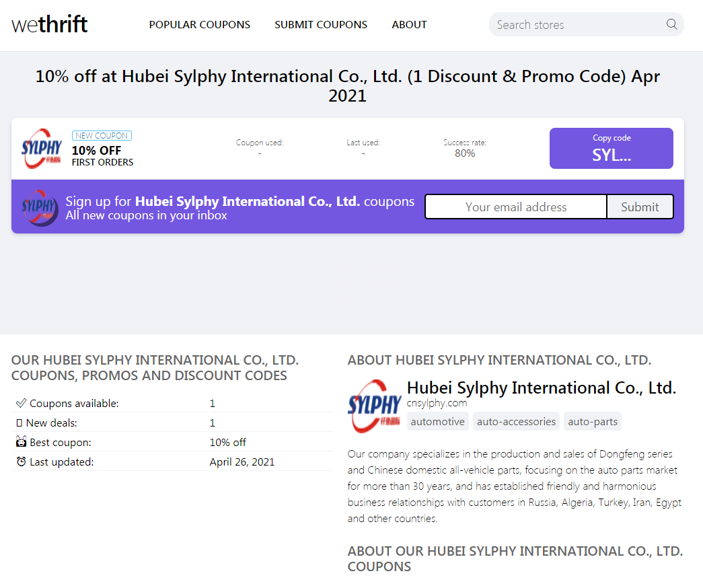Click the 10% off best coupon value
This screenshot has width=703, height=588.
click(228, 442)
